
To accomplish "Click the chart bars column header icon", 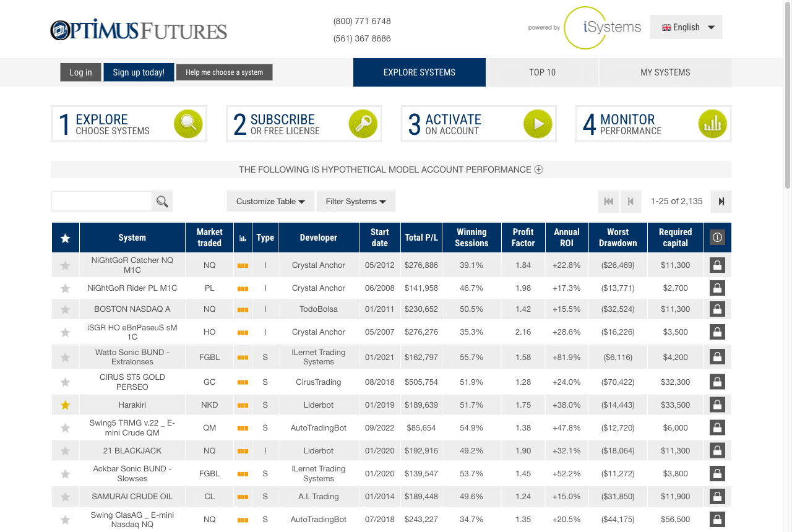I will pos(243,238).
